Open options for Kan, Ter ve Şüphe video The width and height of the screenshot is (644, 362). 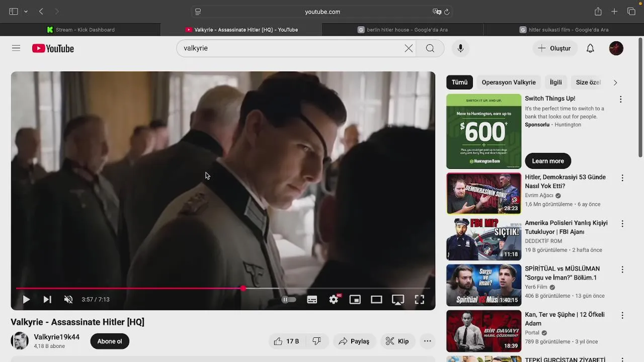pyautogui.click(x=622, y=315)
